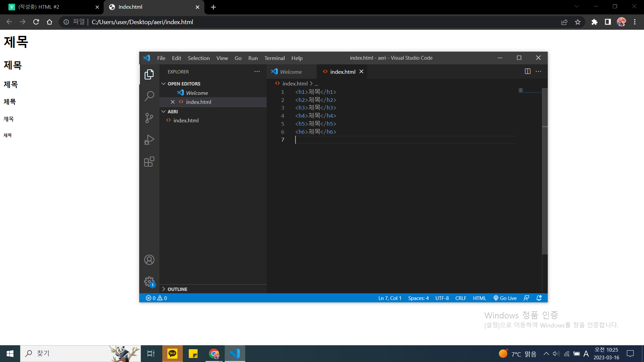
Task: Open the Manage settings gear
Action: point(149,282)
